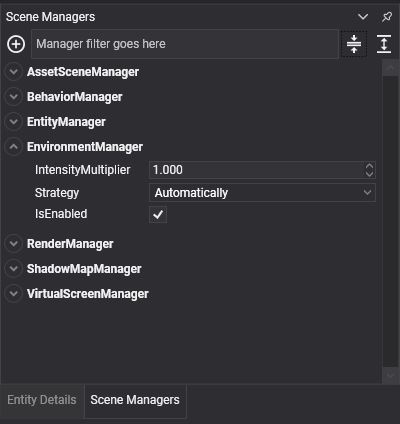
Task: Open the panel options chevron menu
Action: 363,17
